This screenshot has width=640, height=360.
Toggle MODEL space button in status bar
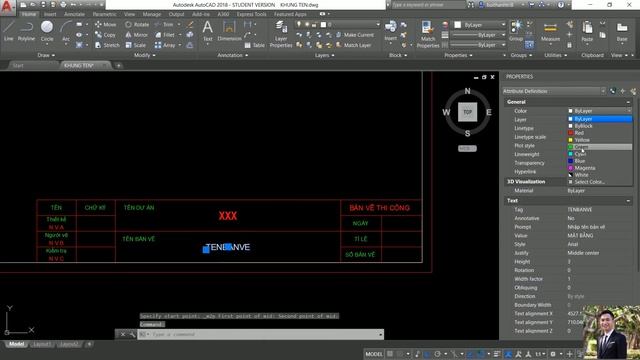click(x=374, y=354)
